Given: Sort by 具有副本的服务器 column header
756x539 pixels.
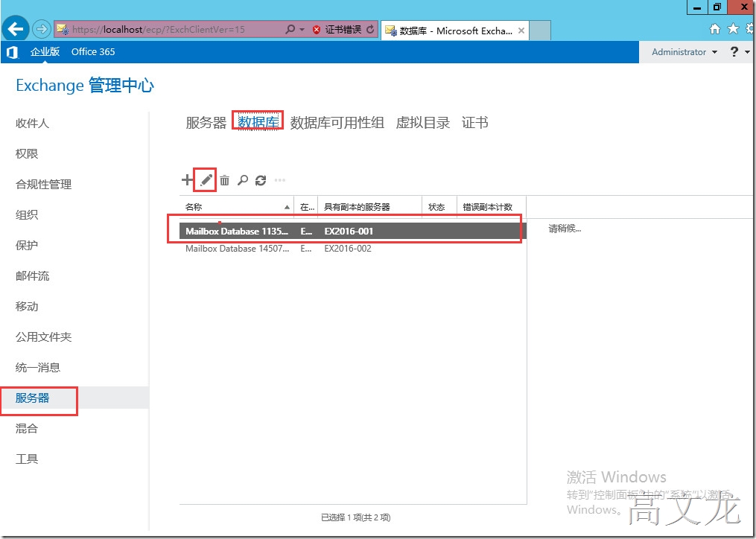Looking at the screenshot, I should (369, 207).
